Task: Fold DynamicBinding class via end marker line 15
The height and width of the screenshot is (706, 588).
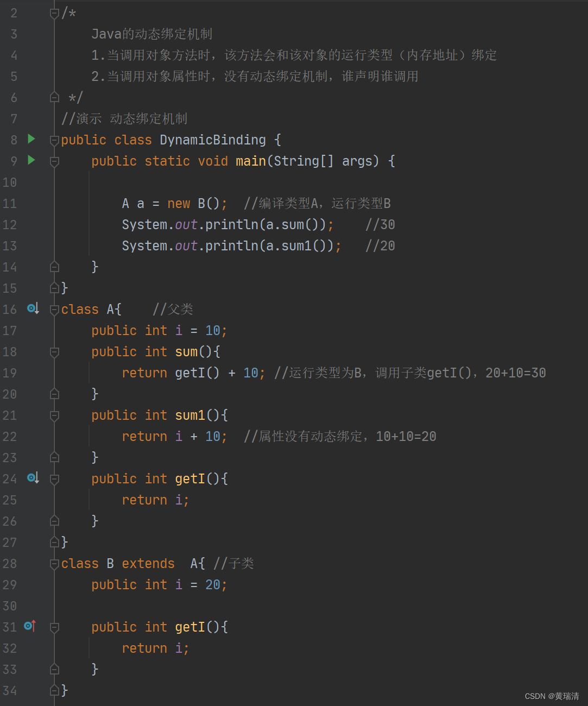Action: pos(54,288)
